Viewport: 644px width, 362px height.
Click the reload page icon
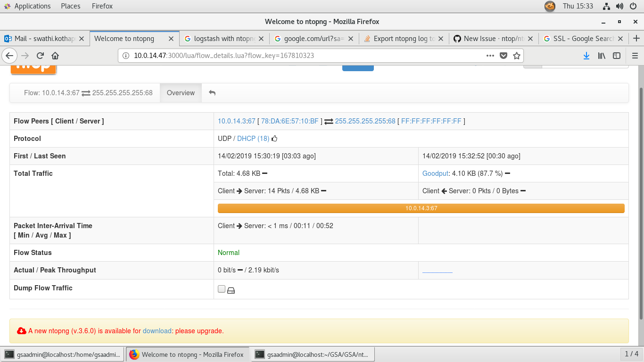[x=40, y=55]
